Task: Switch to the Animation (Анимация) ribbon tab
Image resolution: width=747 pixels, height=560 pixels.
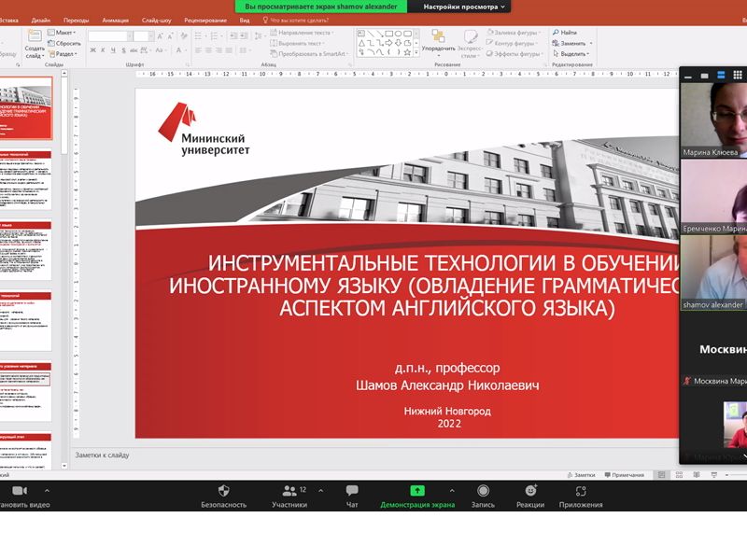Action: (116, 19)
